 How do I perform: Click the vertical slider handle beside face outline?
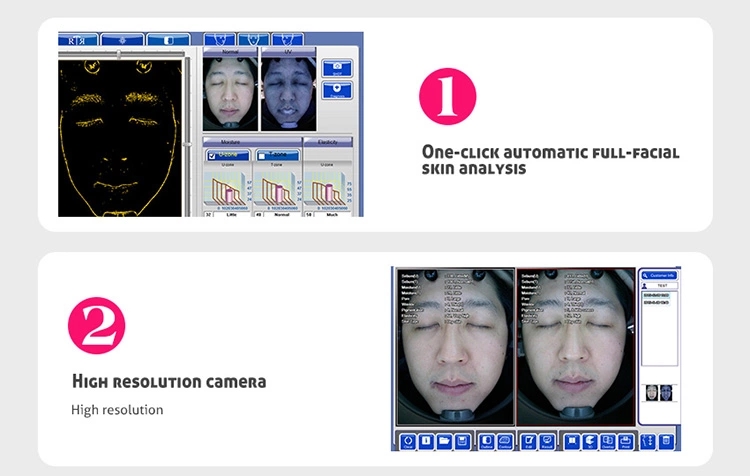click(x=189, y=144)
